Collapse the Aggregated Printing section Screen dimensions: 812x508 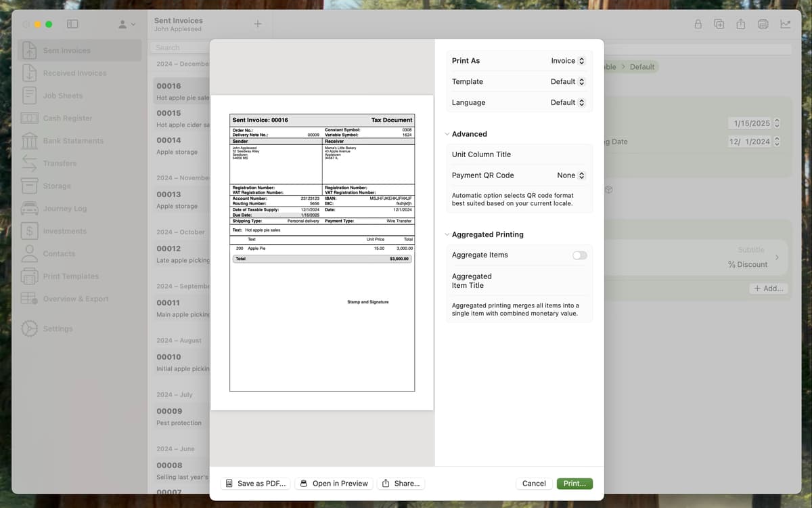click(447, 234)
